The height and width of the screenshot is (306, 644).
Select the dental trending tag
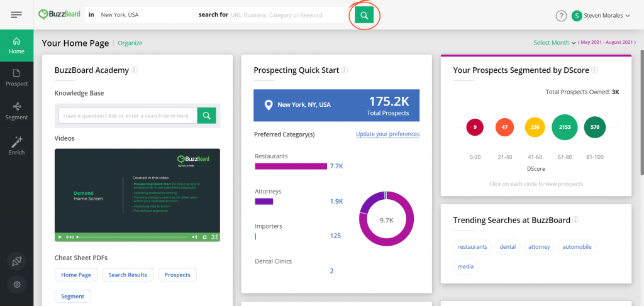pyautogui.click(x=508, y=247)
